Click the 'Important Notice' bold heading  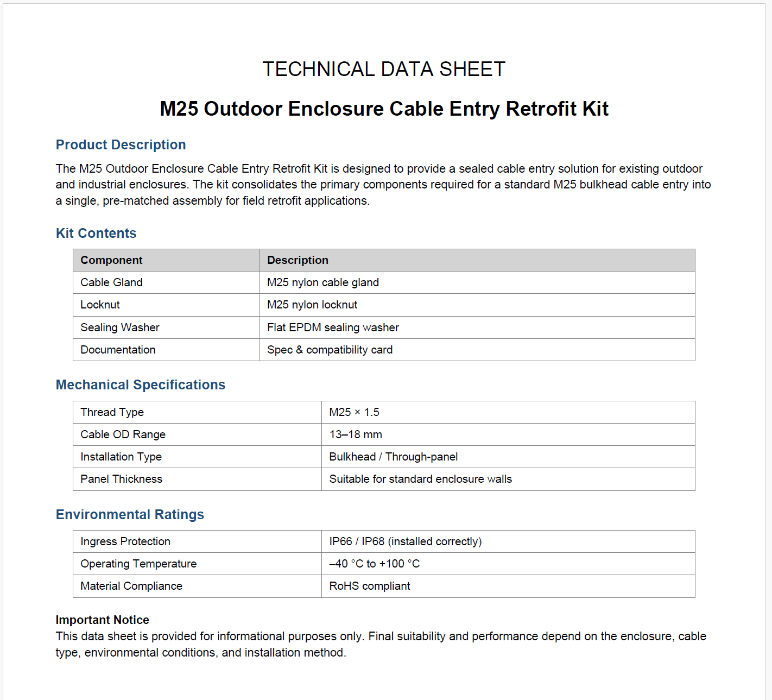tap(102, 620)
